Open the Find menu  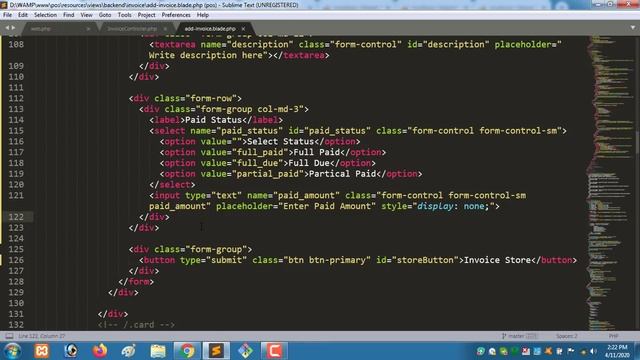(69, 15)
